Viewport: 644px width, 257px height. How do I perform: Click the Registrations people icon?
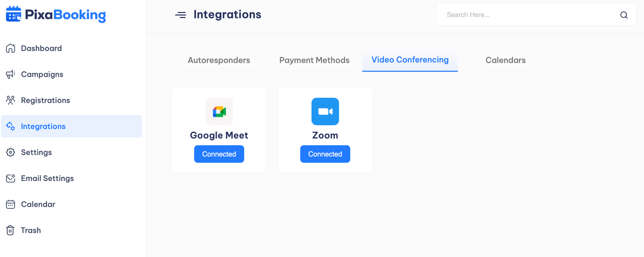[x=11, y=100]
